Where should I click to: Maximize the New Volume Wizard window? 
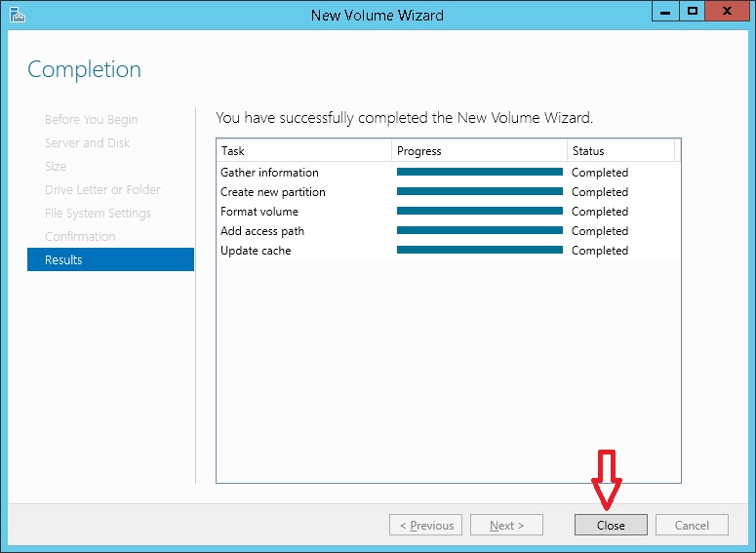(x=693, y=12)
